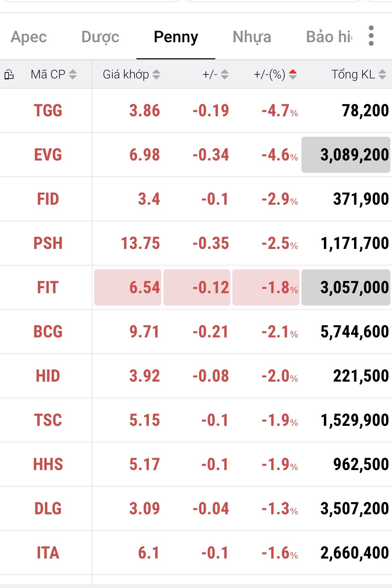Sort by Tổng KL volume arrows
Image resolution: width=392 pixels, height=588 pixels.
pyautogui.click(x=382, y=74)
